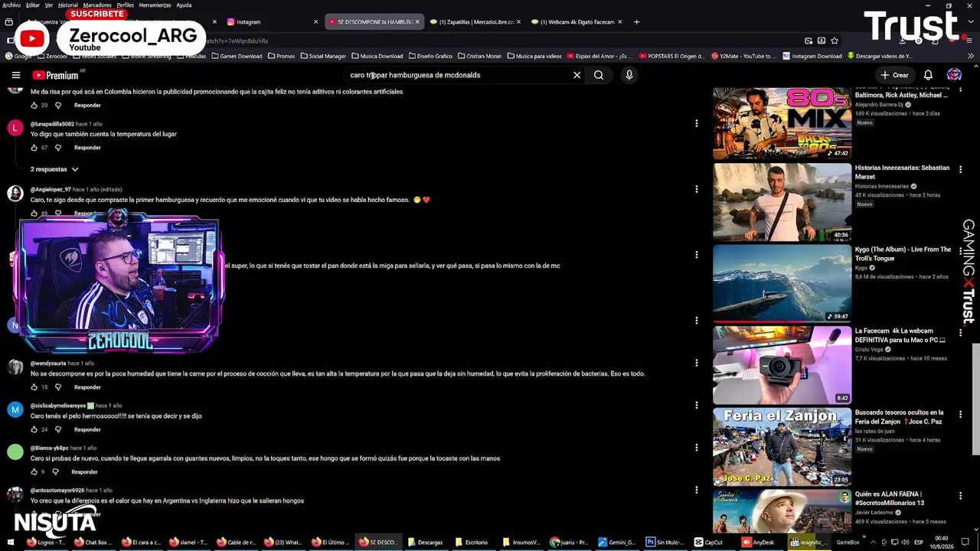This screenshot has height=551, width=980.
Task: Open the Games Download bookmark folder
Action: point(237,56)
